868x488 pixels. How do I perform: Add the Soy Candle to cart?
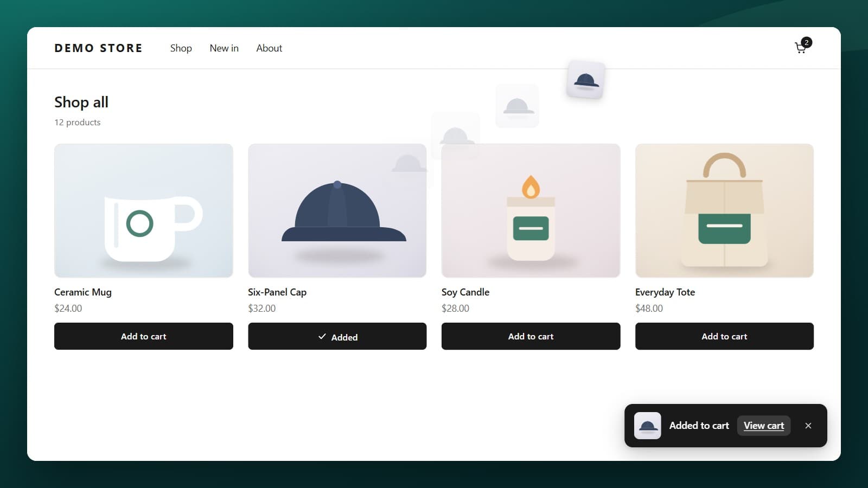click(531, 336)
